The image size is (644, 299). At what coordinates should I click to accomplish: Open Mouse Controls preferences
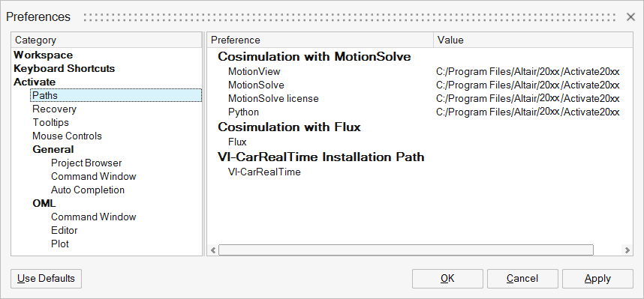tap(67, 136)
